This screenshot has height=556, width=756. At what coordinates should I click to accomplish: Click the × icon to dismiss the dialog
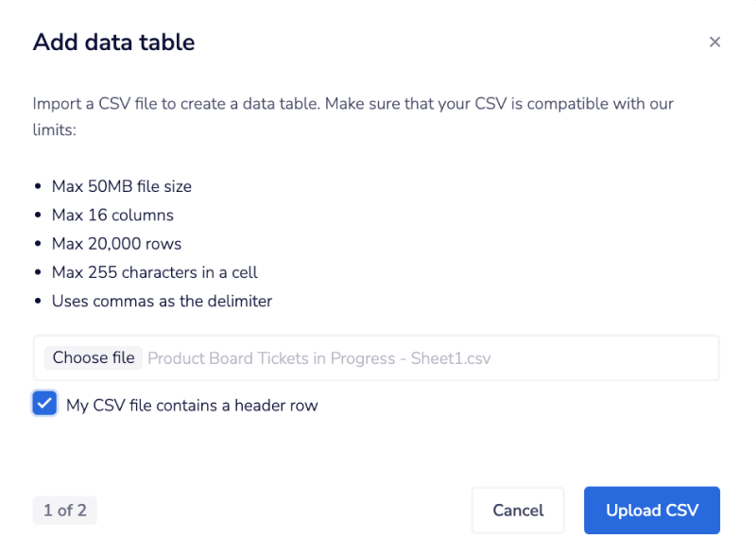[x=715, y=42]
